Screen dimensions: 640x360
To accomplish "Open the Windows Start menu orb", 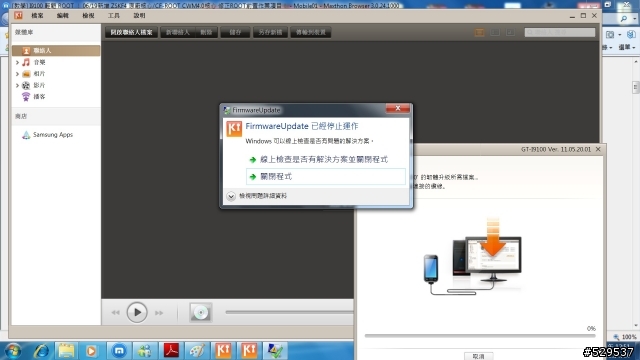I will [13, 351].
